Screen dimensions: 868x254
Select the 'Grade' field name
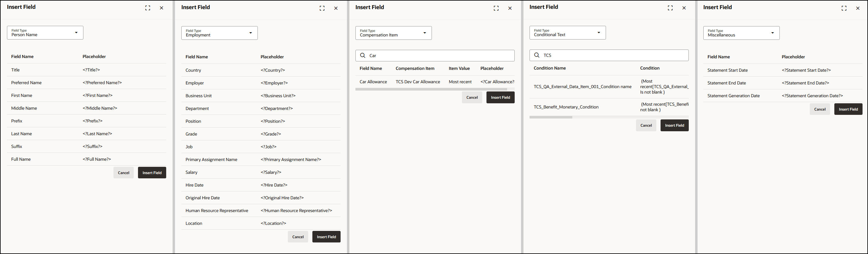pos(191,134)
